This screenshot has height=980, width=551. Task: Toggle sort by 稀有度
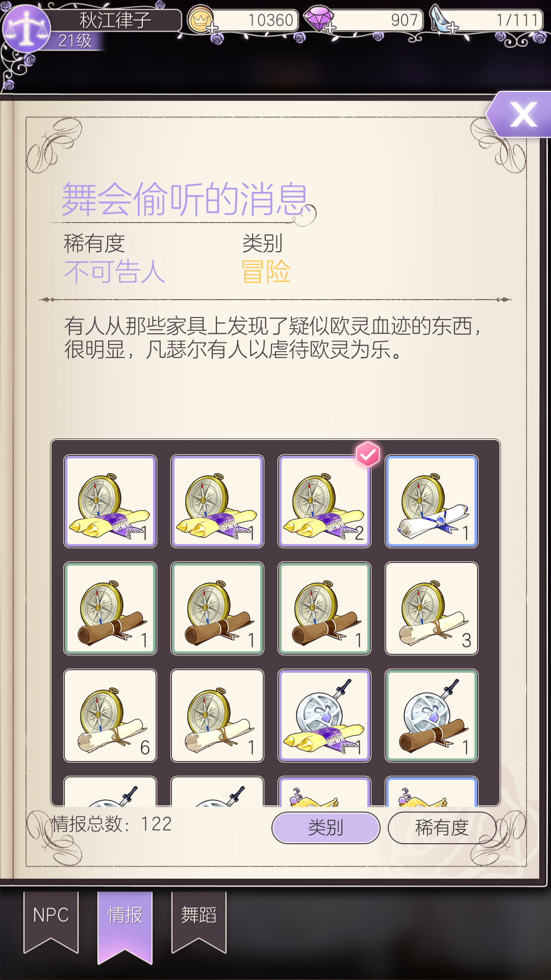click(442, 827)
